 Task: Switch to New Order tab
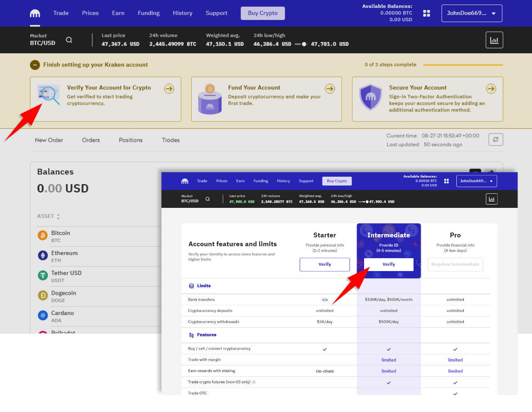[49, 140]
